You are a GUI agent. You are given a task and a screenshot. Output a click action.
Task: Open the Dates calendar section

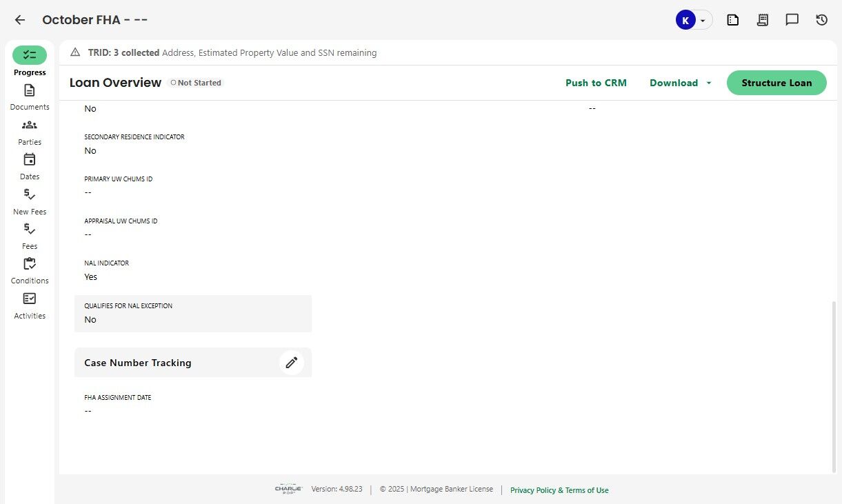(30, 166)
